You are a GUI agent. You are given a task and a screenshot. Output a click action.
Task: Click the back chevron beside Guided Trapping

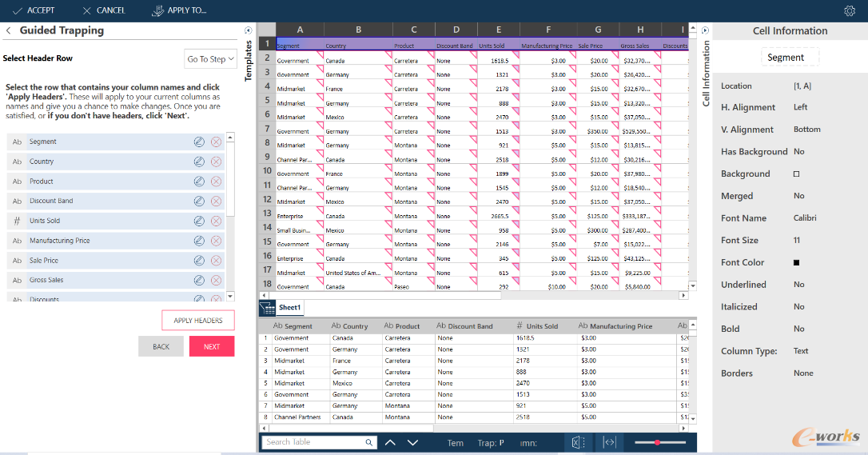(x=8, y=31)
